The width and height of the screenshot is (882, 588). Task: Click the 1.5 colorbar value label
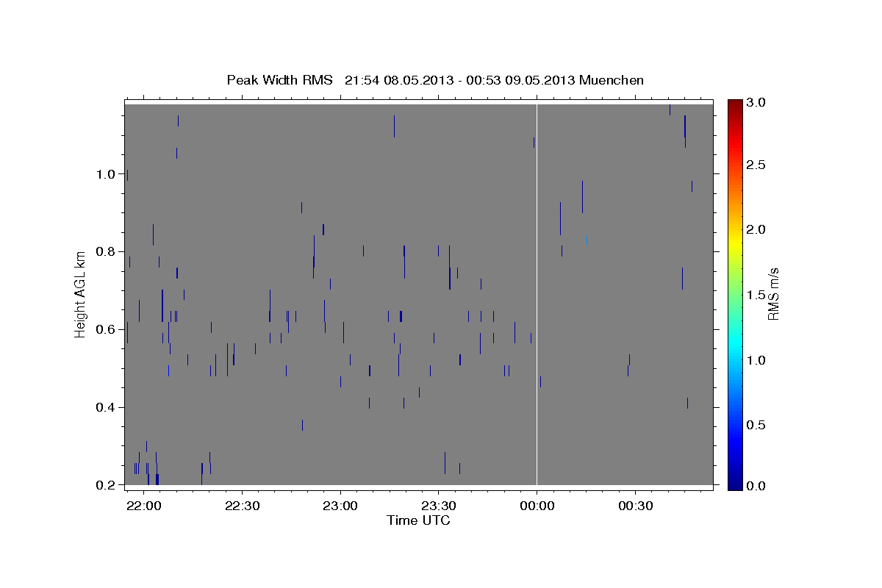[x=756, y=295]
